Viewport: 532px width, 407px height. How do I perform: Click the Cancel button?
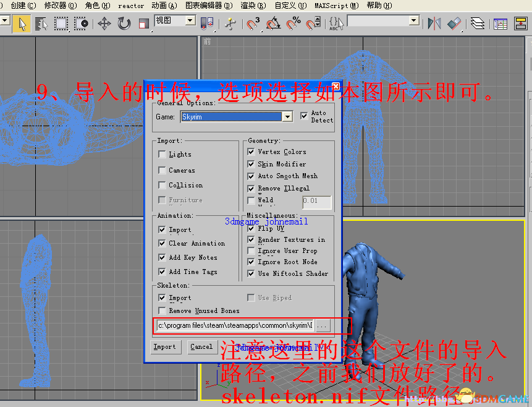(201, 347)
